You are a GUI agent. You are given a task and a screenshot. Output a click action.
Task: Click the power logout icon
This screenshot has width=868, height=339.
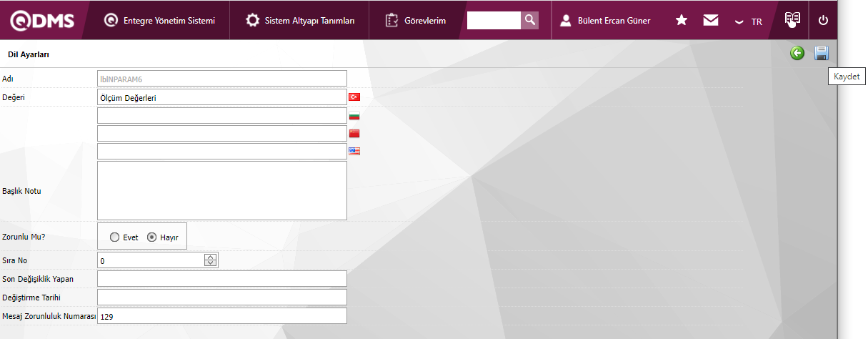pyautogui.click(x=823, y=21)
